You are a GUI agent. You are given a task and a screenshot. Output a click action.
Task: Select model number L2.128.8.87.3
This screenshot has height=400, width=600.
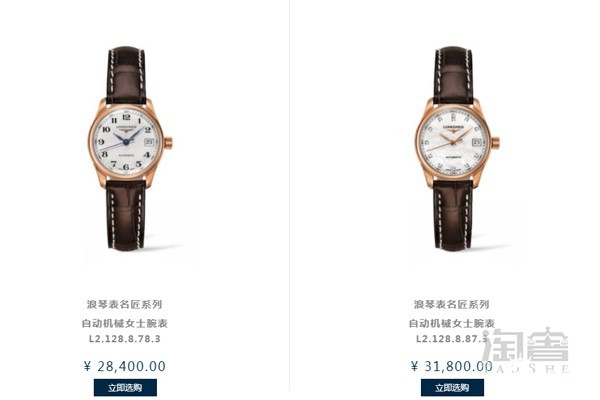click(452, 339)
